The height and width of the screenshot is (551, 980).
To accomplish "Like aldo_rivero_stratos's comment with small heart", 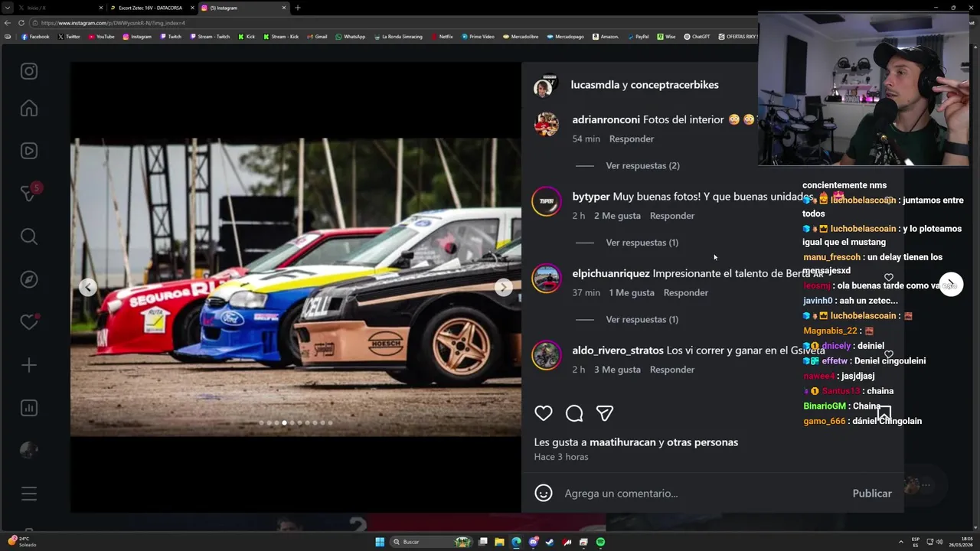I will (x=888, y=354).
